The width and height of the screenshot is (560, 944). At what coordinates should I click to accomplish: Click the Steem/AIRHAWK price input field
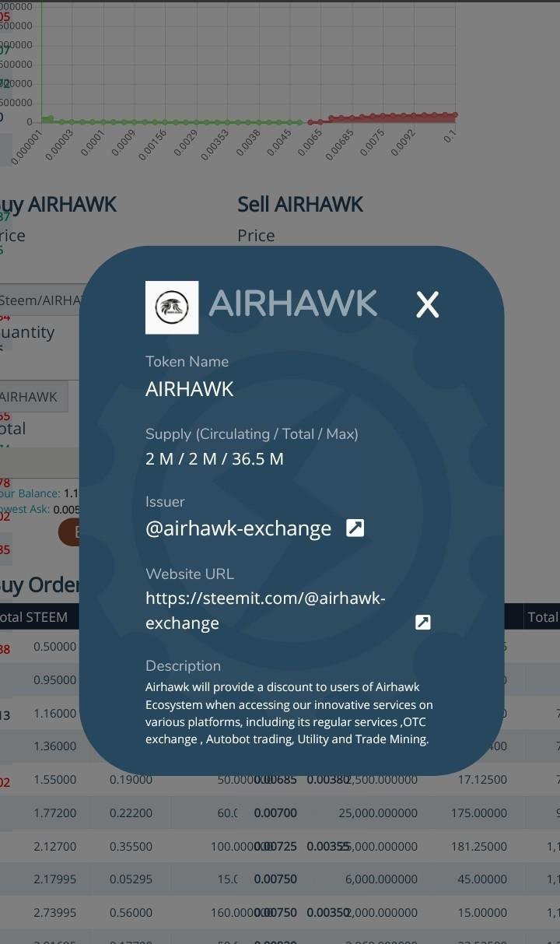40,300
